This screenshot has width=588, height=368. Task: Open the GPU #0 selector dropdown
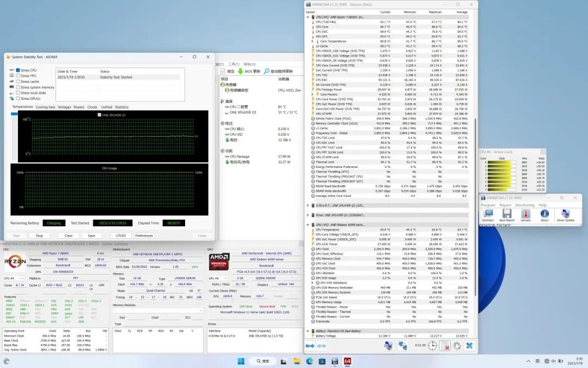[x=218, y=278]
